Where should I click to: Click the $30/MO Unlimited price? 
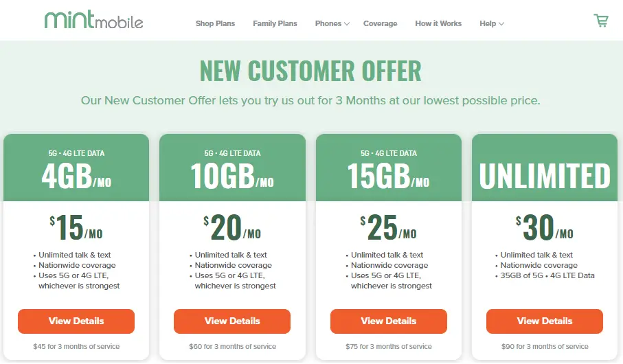click(545, 229)
